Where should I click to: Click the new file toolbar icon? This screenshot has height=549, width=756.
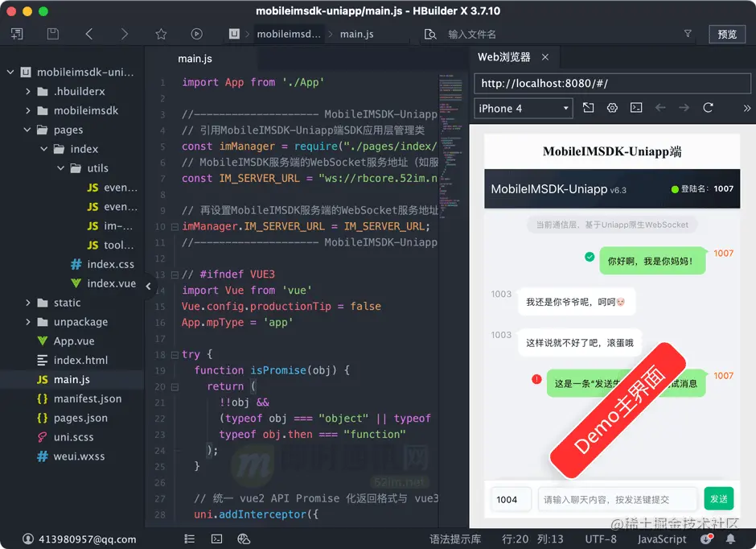[18, 34]
